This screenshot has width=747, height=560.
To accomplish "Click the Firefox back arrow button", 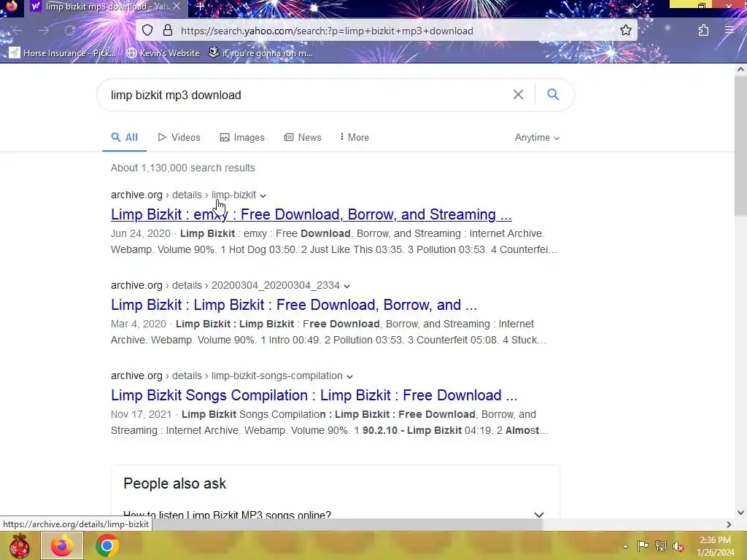I will click(x=18, y=31).
